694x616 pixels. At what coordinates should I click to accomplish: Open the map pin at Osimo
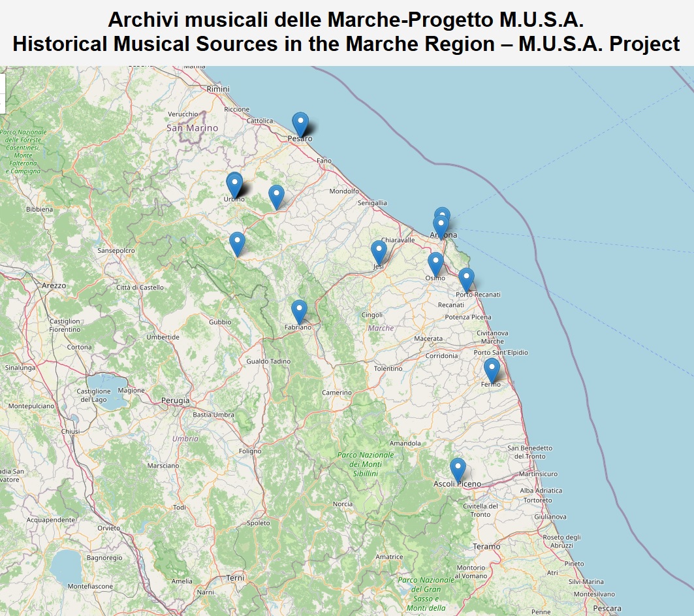click(435, 265)
